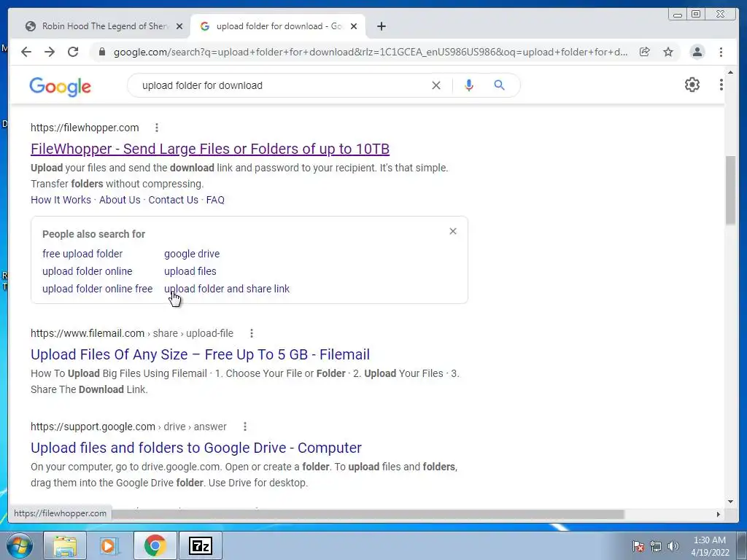Image resolution: width=747 pixels, height=560 pixels.
Task: Submit search with magnifier icon
Action: pos(499,85)
